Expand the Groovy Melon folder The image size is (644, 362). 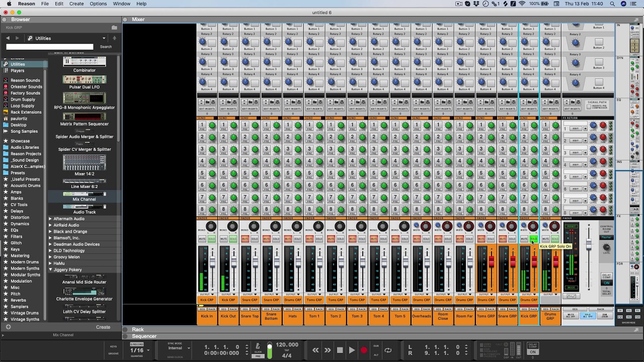coord(50,257)
